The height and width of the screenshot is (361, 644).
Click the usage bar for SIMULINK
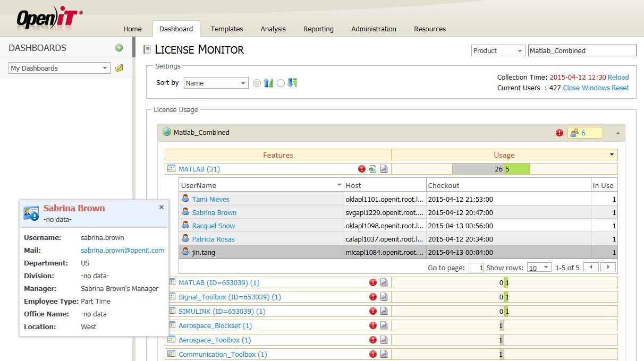coord(504,311)
